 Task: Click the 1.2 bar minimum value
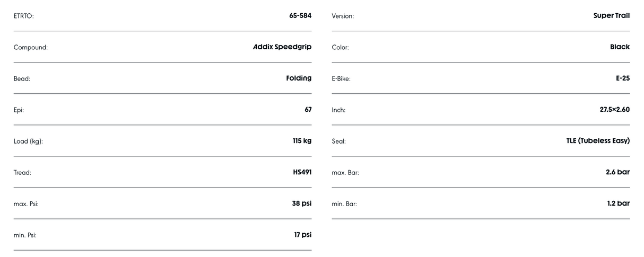pyautogui.click(x=619, y=203)
